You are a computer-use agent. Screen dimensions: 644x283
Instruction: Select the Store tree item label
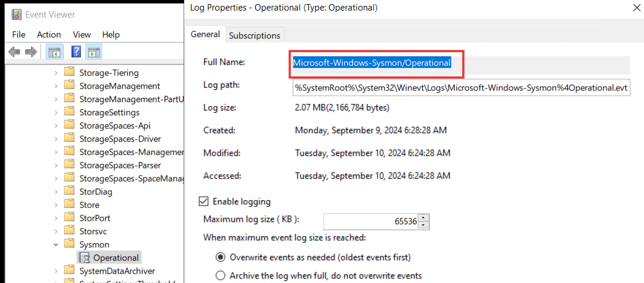coord(89,205)
